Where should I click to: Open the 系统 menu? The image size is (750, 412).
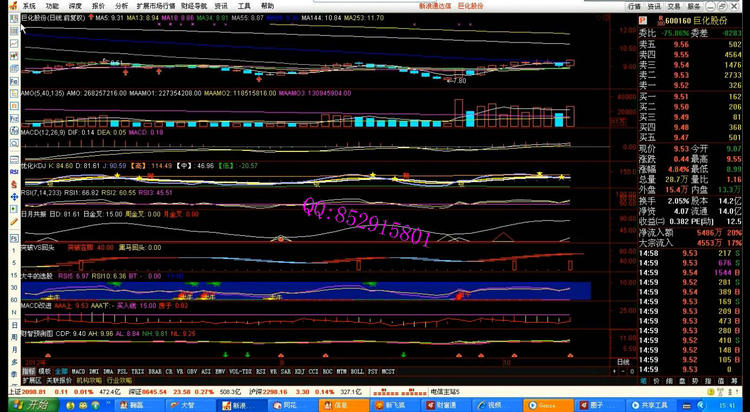pos(29,5)
